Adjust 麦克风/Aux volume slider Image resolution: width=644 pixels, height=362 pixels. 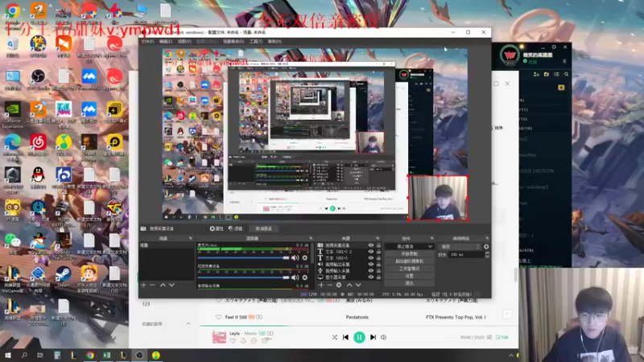(244, 257)
